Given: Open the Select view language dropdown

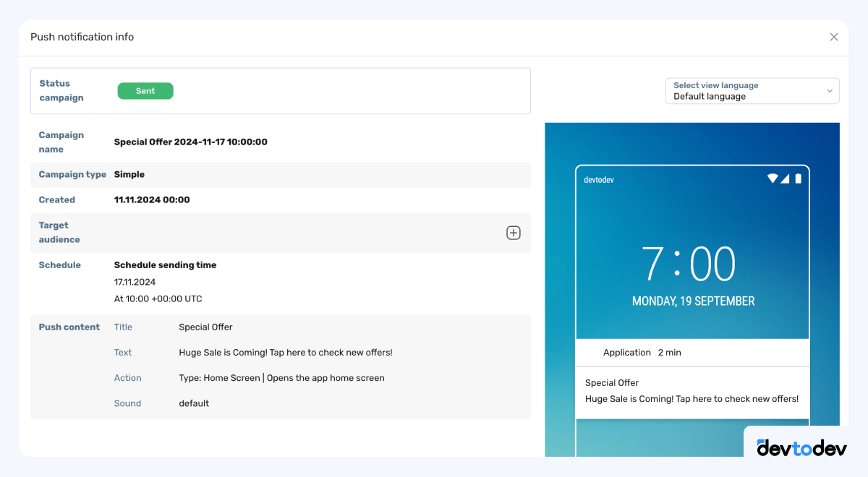Looking at the screenshot, I should coord(745,91).
